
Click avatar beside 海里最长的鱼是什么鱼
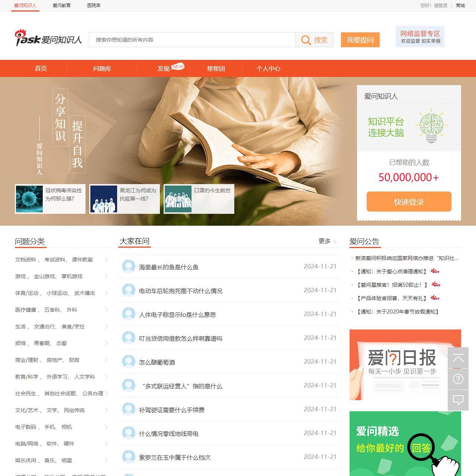(129, 266)
